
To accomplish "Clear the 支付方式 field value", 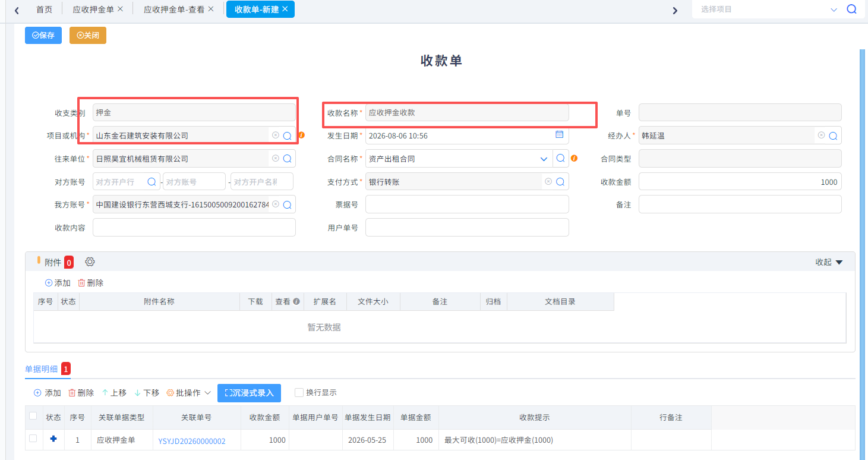I will point(548,182).
